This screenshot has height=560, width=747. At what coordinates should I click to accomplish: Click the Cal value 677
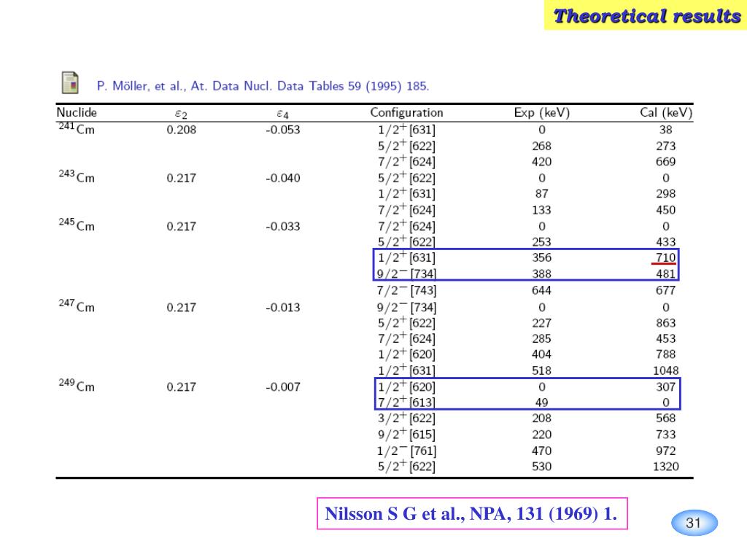click(x=665, y=290)
